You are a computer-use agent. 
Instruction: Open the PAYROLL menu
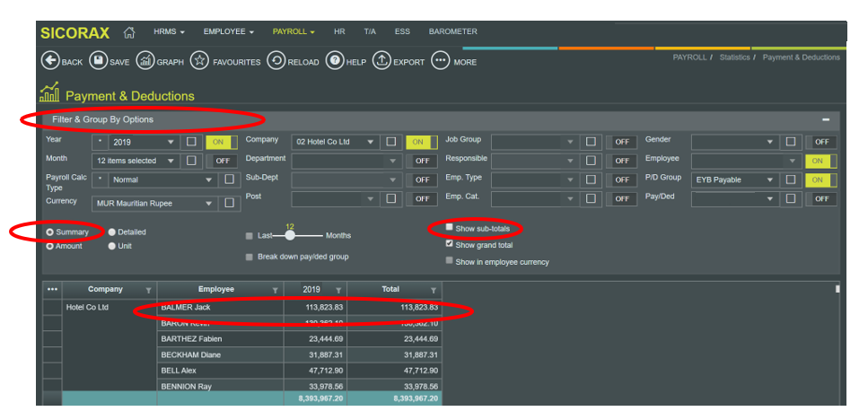click(294, 31)
